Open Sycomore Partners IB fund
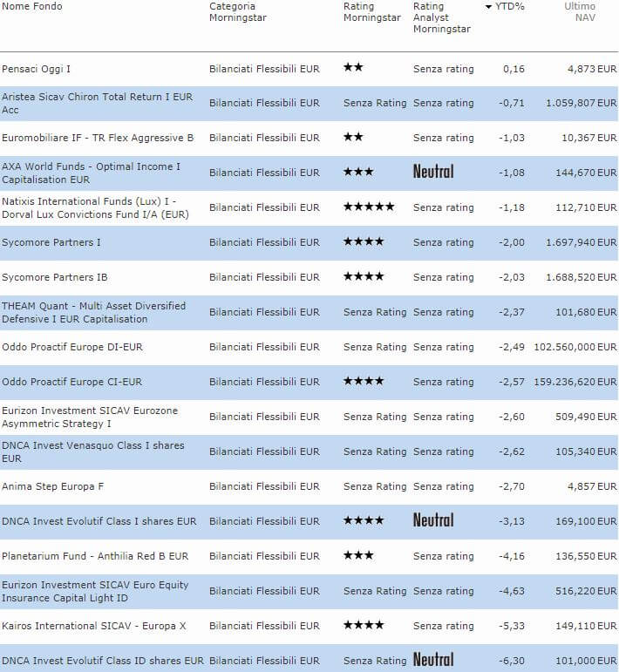Image resolution: width=619 pixels, height=672 pixels. tap(54, 277)
